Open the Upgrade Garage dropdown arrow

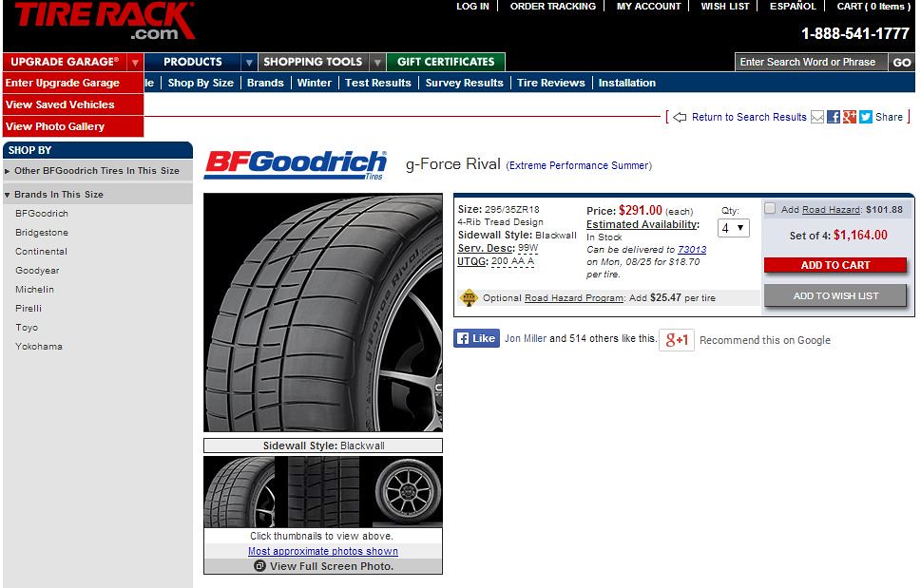(135, 62)
